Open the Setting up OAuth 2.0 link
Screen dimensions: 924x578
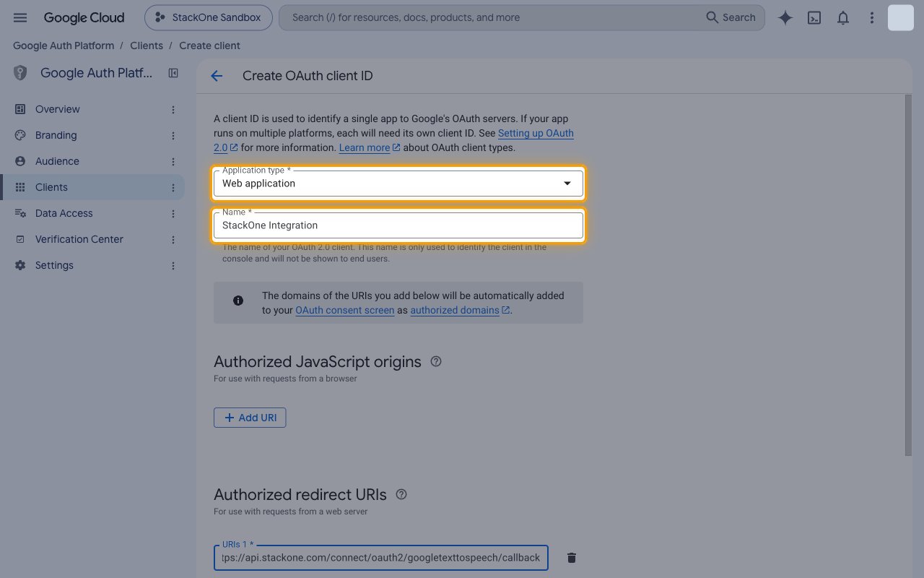[536, 134]
